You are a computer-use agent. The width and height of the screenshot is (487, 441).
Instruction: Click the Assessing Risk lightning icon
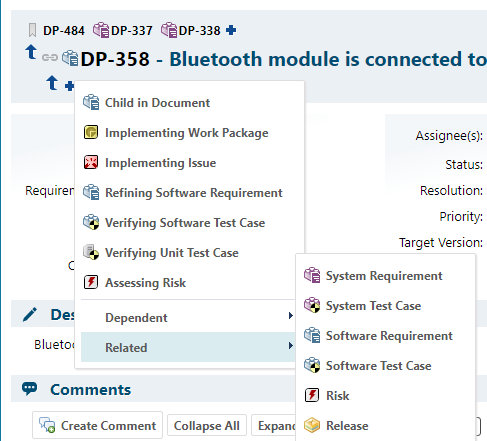pos(91,282)
